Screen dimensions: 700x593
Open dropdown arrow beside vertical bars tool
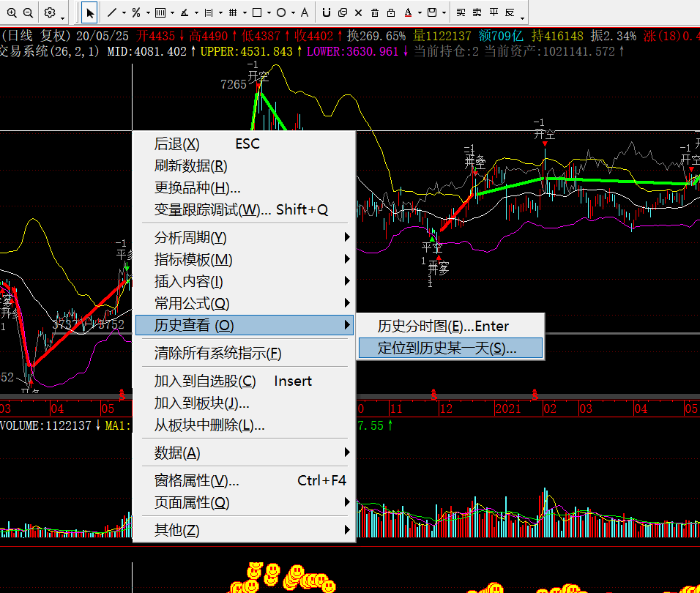(172, 13)
